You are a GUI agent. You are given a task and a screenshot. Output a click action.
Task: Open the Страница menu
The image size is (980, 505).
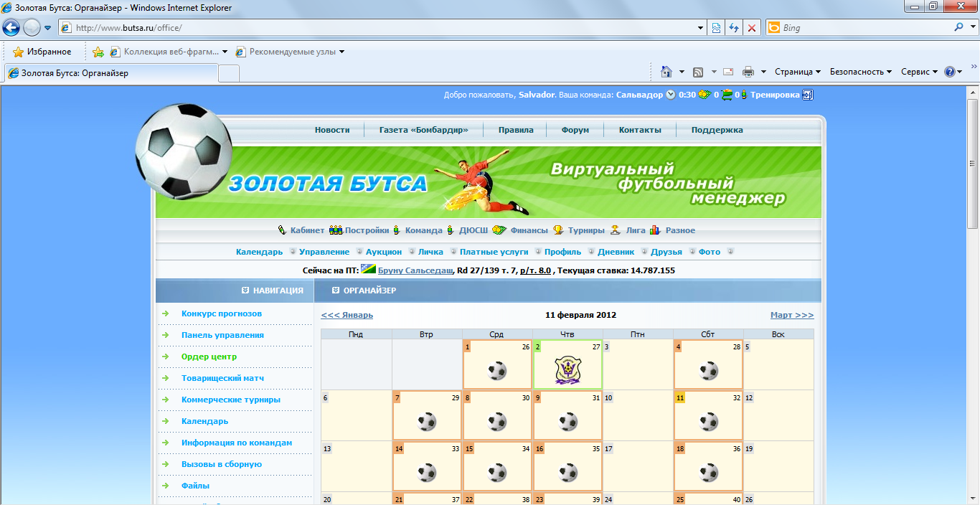(798, 72)
